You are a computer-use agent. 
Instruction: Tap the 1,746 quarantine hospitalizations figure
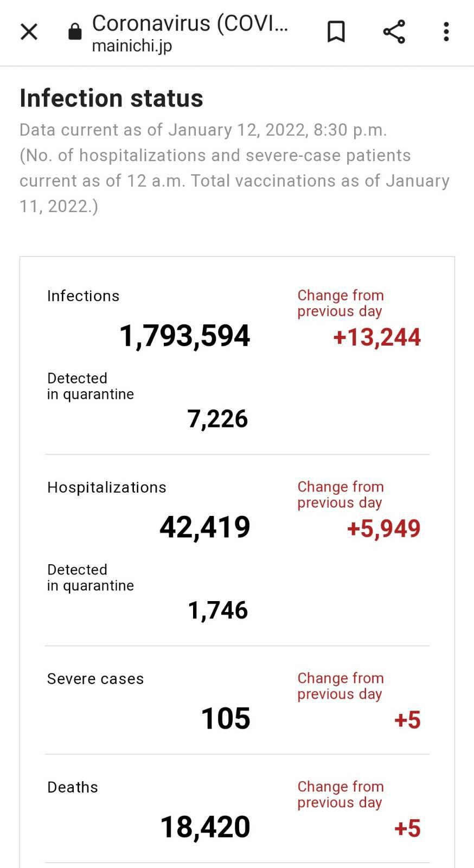[217, 610]
